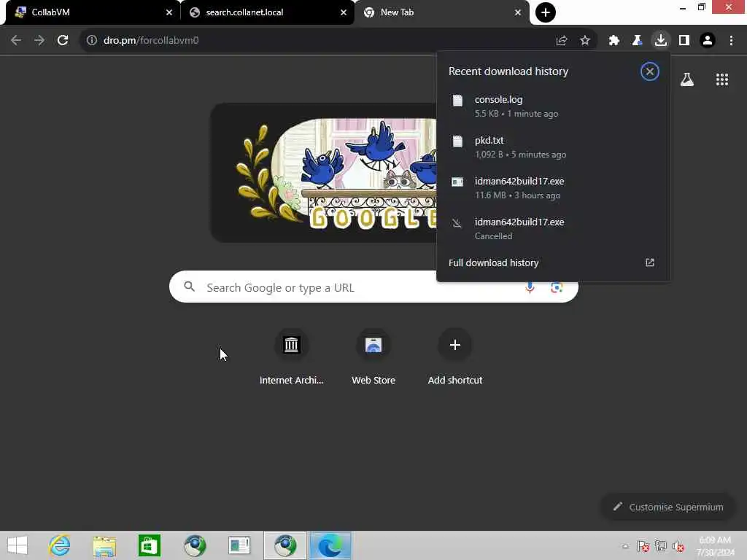
Task: Switch to Microsoft Edge in the taskbar
Action: pos(330,545)
